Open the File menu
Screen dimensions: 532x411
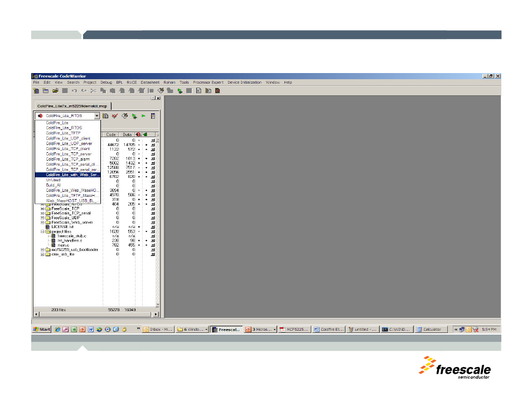[36, 83]
